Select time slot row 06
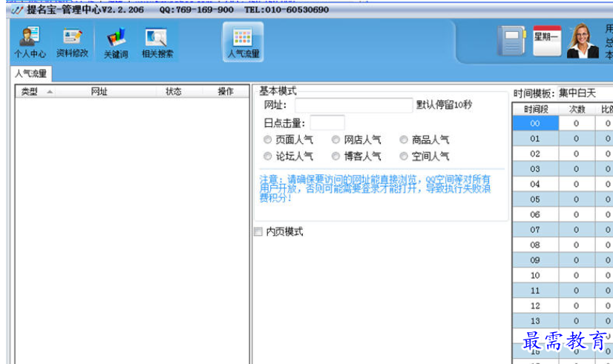 click(535, 214)
